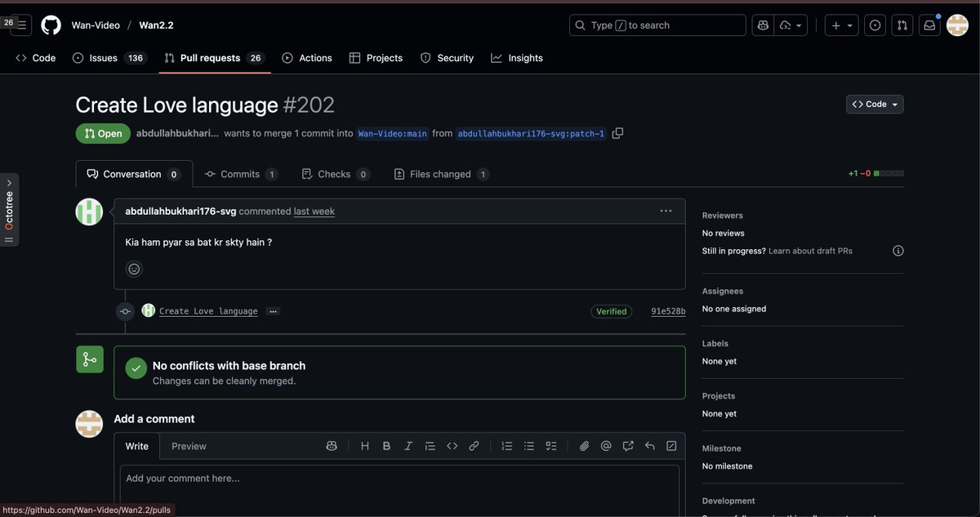The width and height of the screenshot is (980, 517).
Task: Open Copilot chat icon in header
Action: [x=763, y=25]
